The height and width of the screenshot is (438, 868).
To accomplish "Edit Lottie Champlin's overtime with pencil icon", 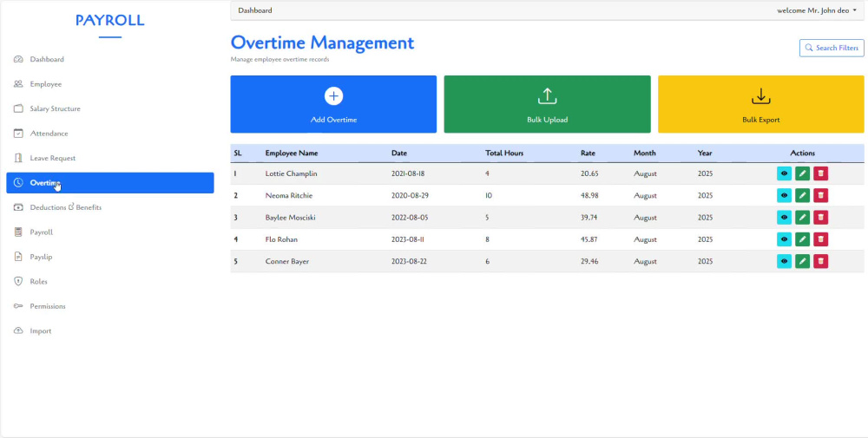I will (x=802, y=173).
